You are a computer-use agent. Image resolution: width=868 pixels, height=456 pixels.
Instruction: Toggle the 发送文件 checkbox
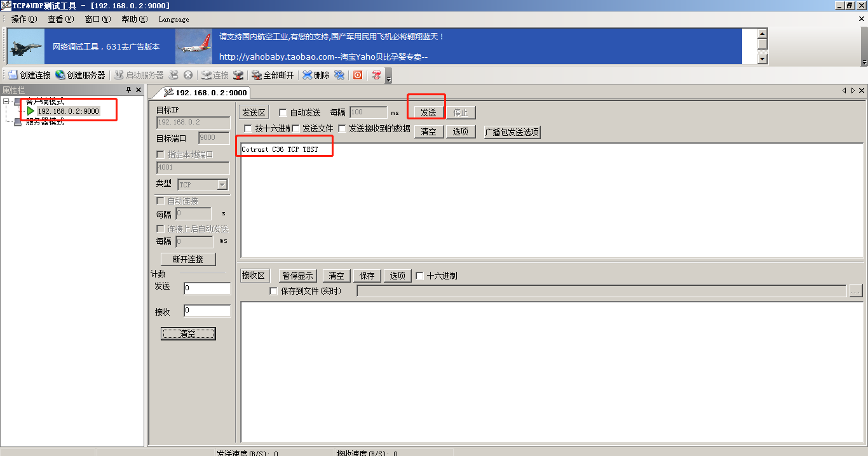click(x=295, y=129)
